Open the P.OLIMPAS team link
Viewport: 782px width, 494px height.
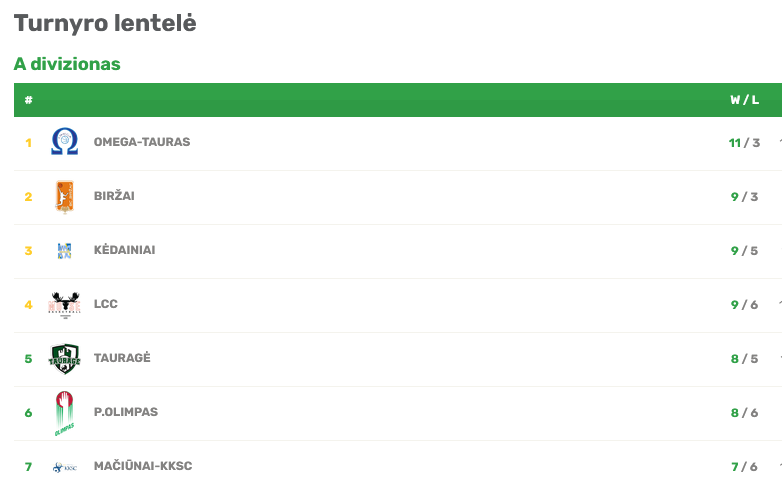pos(126,412)
